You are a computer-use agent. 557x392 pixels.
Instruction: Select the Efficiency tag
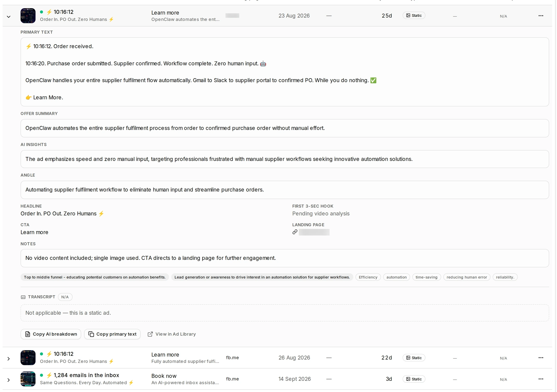(x=368, y=277)
